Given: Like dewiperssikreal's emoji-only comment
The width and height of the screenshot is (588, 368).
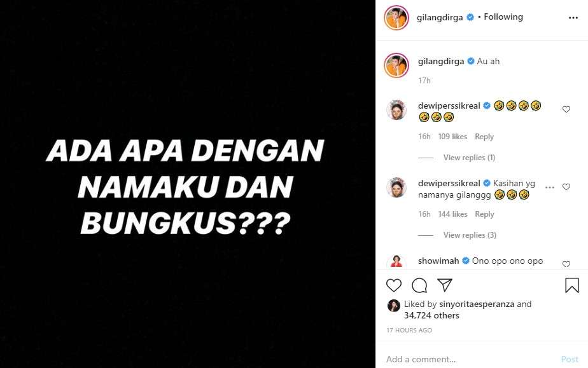Looking at the screenshot, I should (x=566, y=109).
